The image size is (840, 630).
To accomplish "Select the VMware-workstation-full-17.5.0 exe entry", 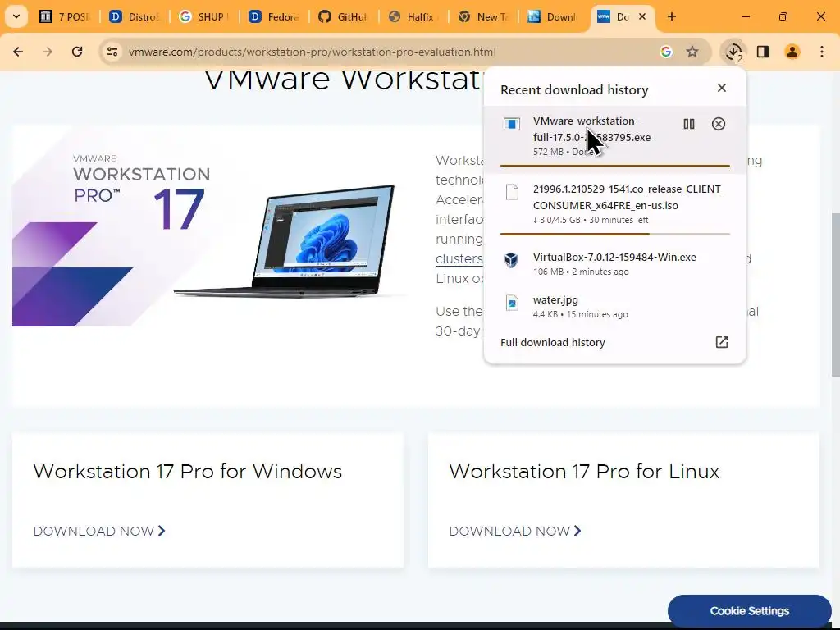I will [x=614, y=139].
